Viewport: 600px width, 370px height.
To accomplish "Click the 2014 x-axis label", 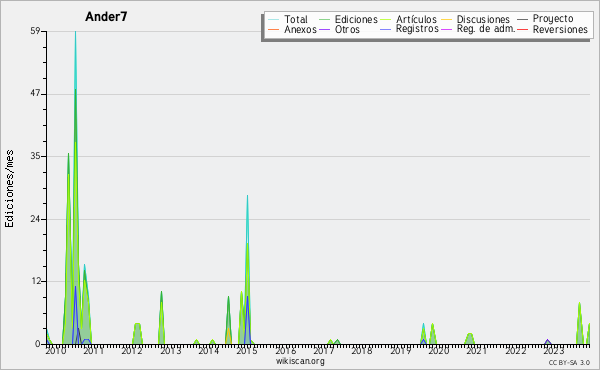I will point(209,351).
